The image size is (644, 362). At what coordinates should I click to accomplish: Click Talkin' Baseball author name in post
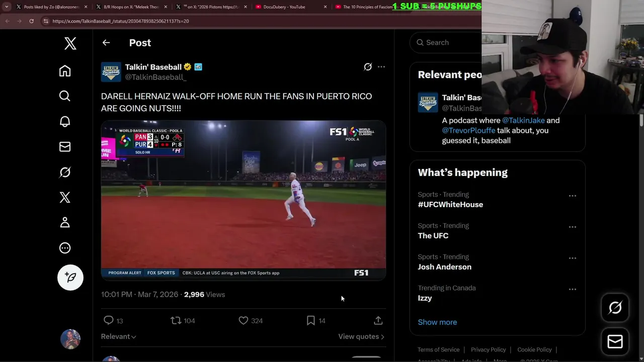point(153,67)
